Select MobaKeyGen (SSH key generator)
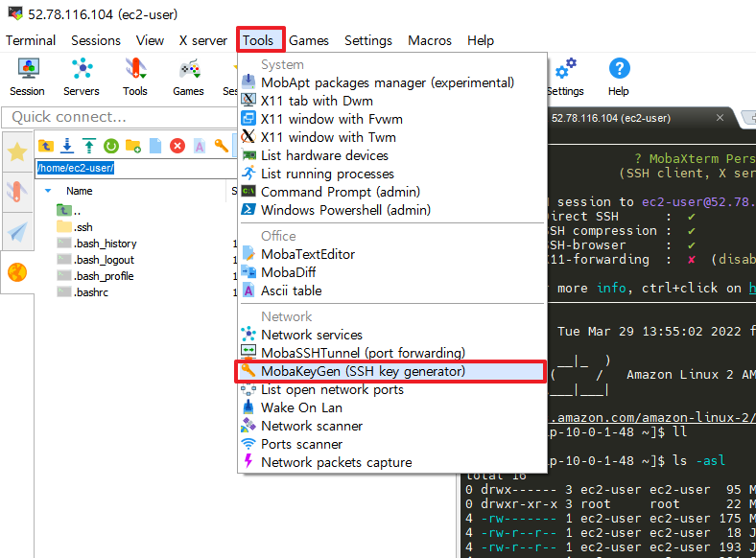756x558 pixels. tap(391, 371)
